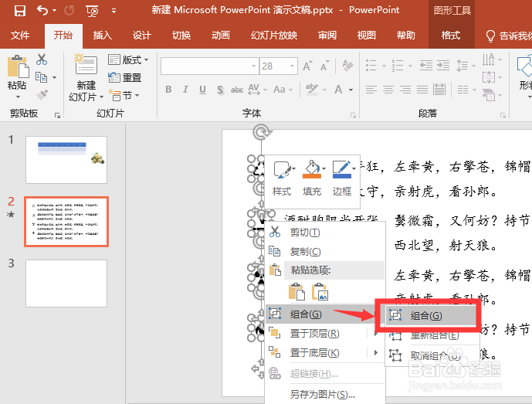Click the line spacing icon

(462, 65)
